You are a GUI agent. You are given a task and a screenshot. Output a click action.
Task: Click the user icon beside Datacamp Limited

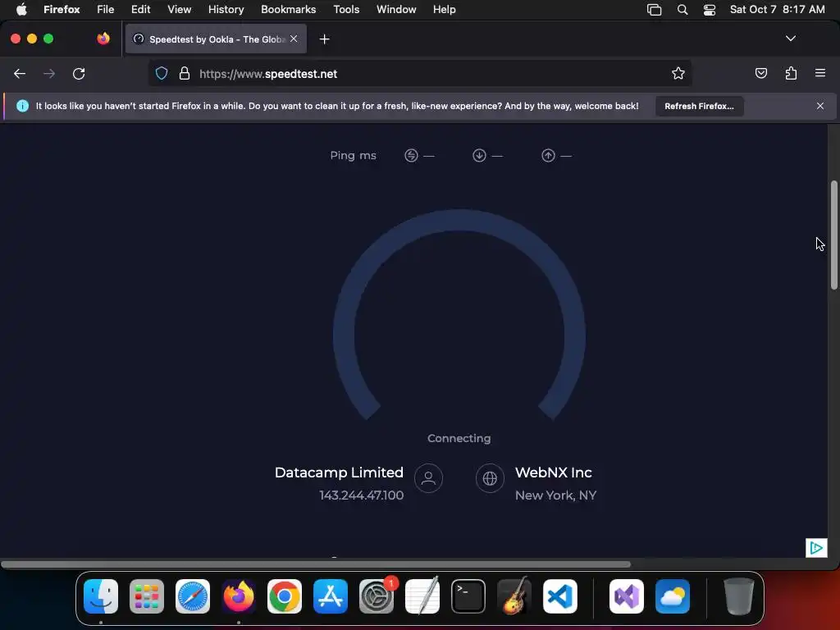coord(428,478)
